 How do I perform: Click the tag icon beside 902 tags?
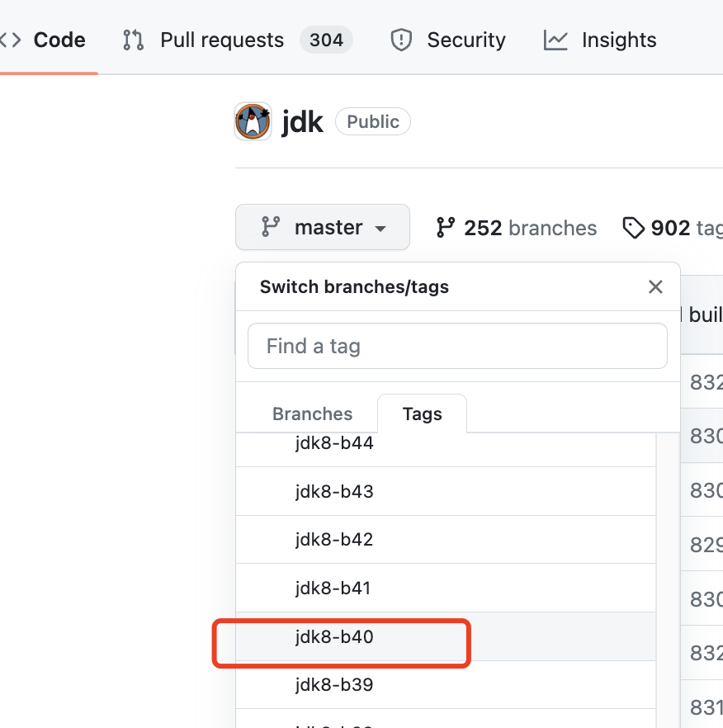coord(633,228)
